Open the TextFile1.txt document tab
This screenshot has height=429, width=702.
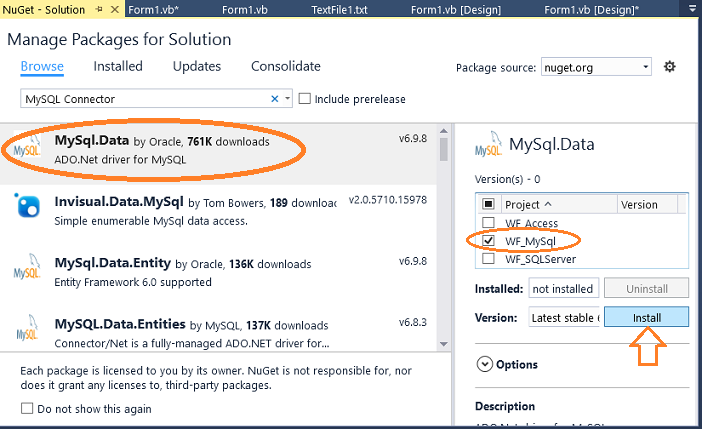pos(339,9)
